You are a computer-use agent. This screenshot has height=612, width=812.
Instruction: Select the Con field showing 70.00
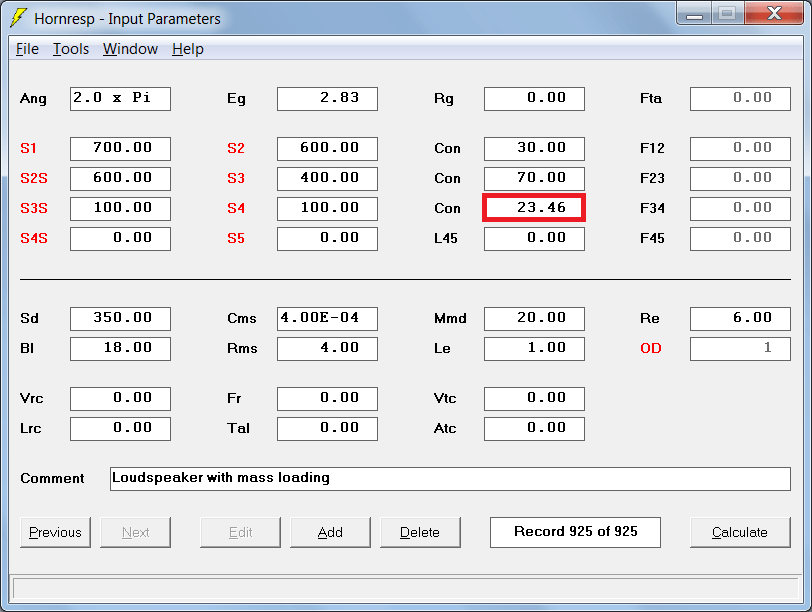(534, 179)
